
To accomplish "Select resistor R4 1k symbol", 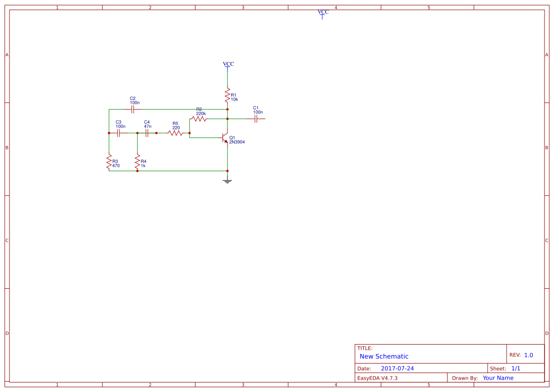I will pos(137,162).
